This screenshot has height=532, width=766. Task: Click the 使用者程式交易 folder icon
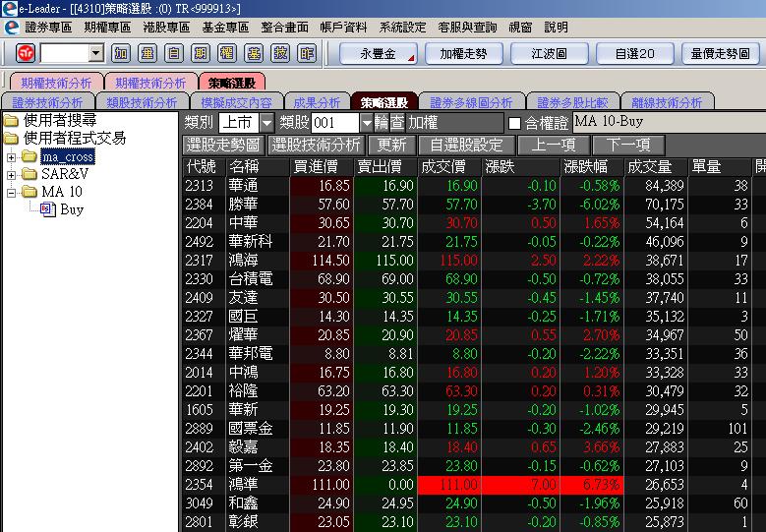coord(11,139)
